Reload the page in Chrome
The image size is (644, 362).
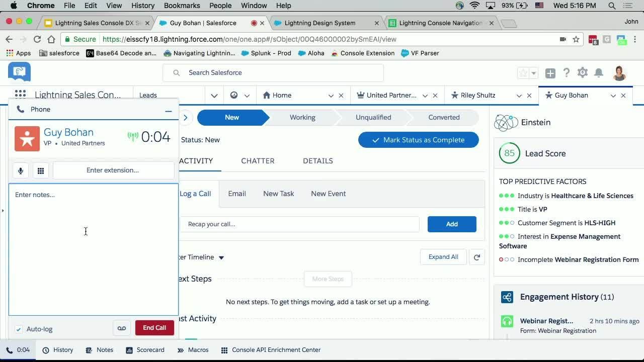[37, 39]
